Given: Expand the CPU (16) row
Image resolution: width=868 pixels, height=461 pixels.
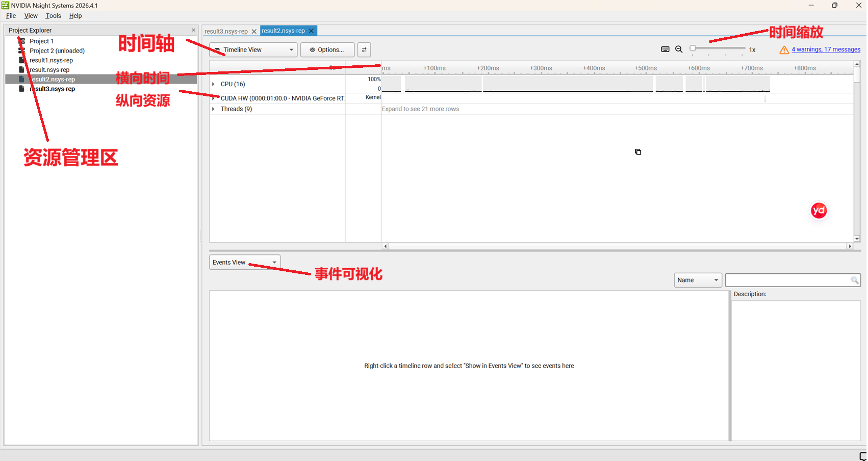Looking at the screenshot, I should tap(213, 84).
